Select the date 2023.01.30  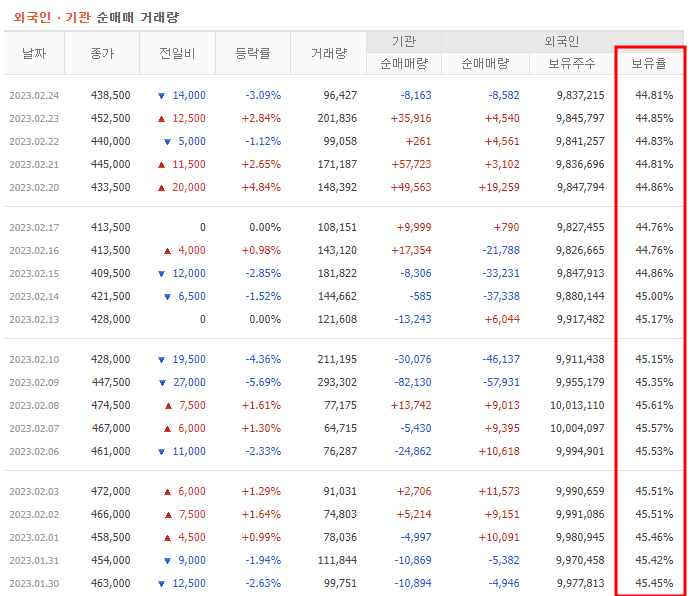click(34, 584)
